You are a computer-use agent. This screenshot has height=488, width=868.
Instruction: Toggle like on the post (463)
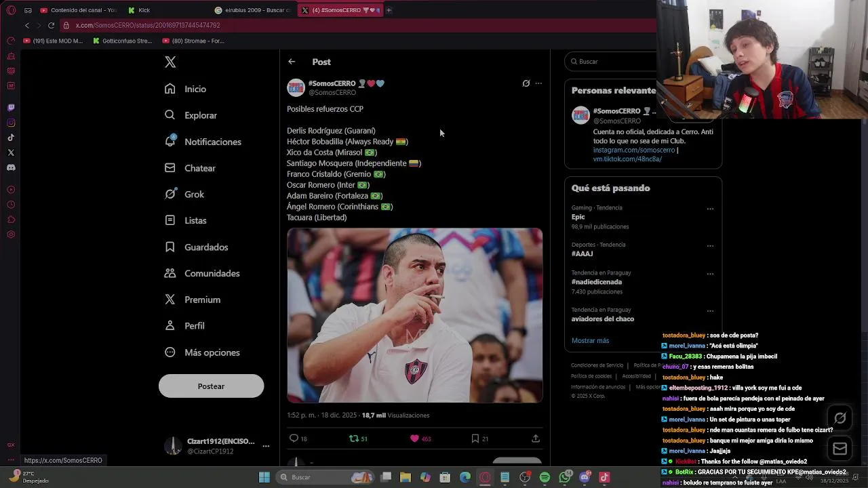point(420,439)
